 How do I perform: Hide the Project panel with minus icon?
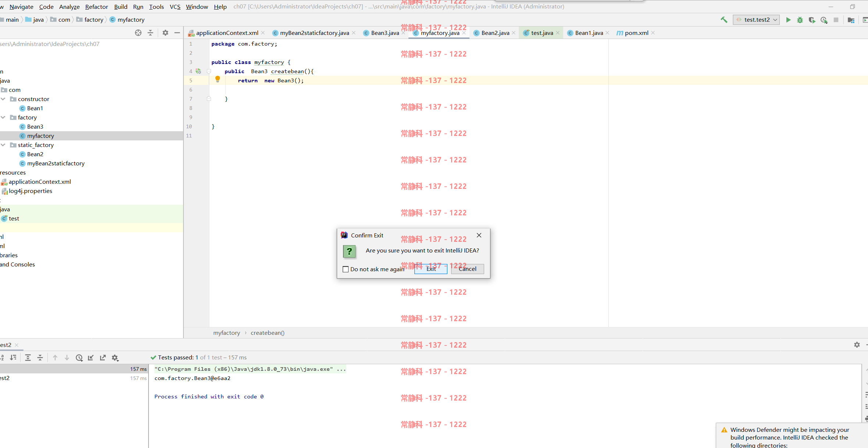(177, 33)
